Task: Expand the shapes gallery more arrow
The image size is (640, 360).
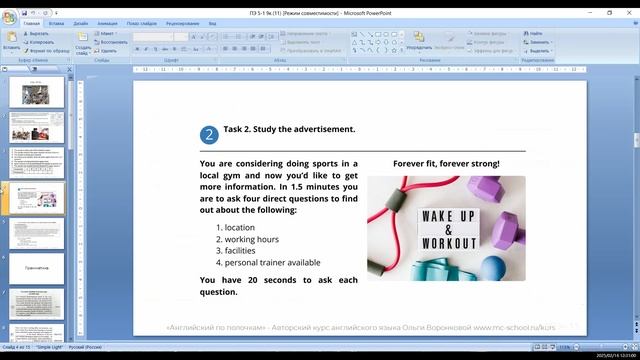Action: pos(402,51)
